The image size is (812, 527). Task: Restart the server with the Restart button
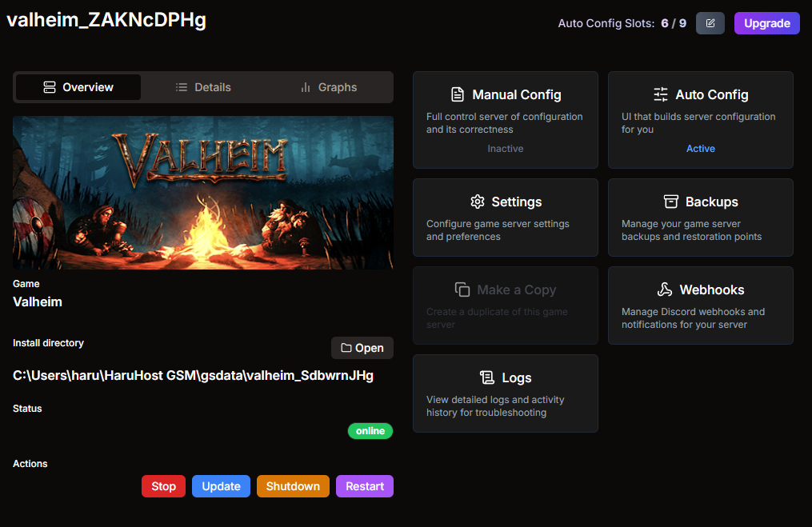tap(365, 487)
